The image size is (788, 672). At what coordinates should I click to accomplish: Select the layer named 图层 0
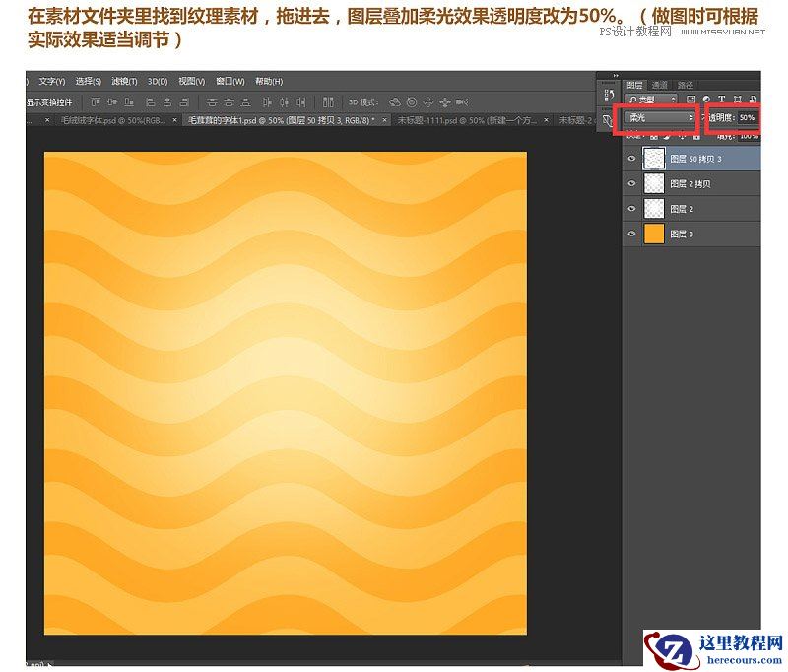(691, 234)
